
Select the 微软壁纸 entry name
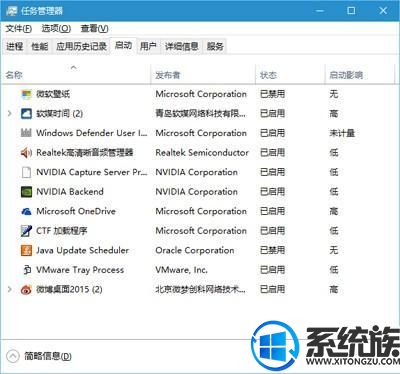(53, 94)
